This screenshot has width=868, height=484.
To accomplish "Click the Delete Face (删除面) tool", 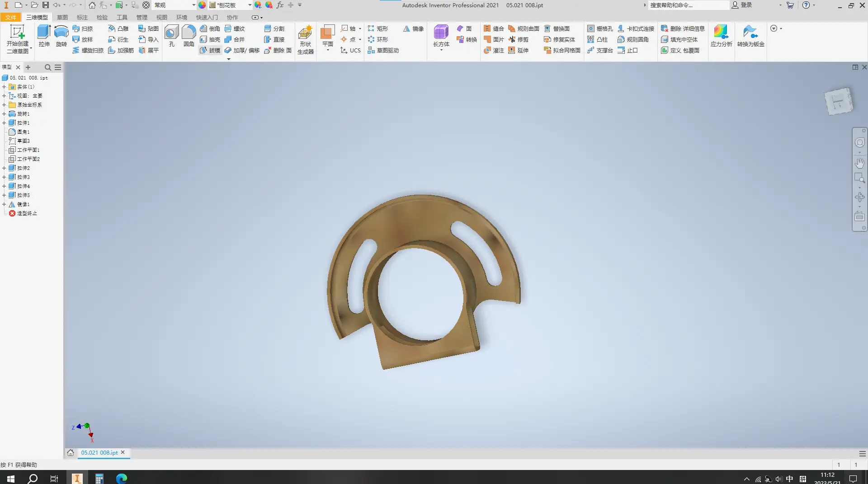I will tap(278, 50).
